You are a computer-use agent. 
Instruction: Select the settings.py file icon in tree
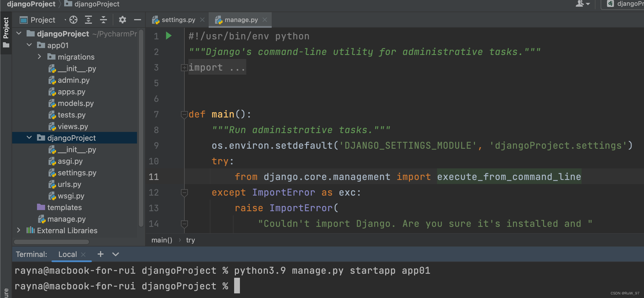click(52, 173)
